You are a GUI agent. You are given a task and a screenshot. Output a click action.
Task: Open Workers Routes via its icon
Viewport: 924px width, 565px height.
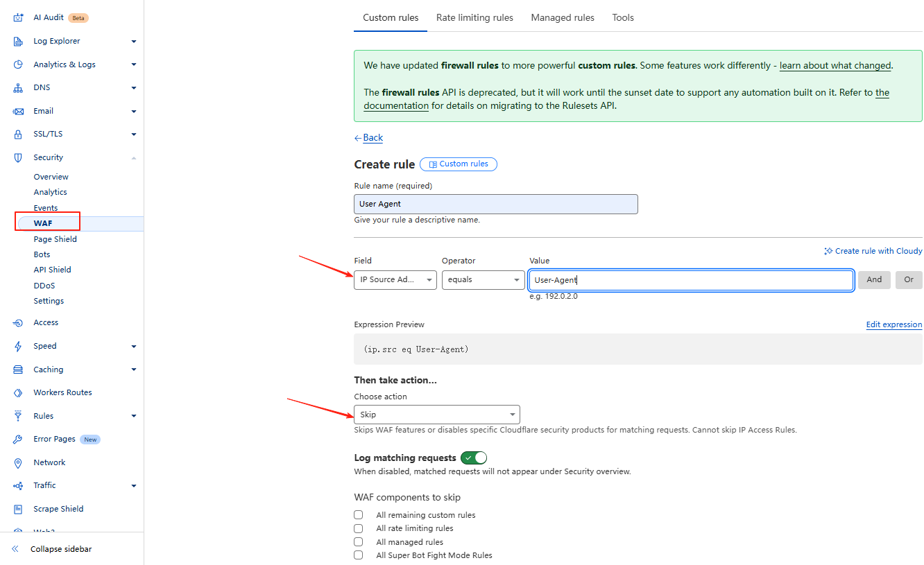point(17,392)
